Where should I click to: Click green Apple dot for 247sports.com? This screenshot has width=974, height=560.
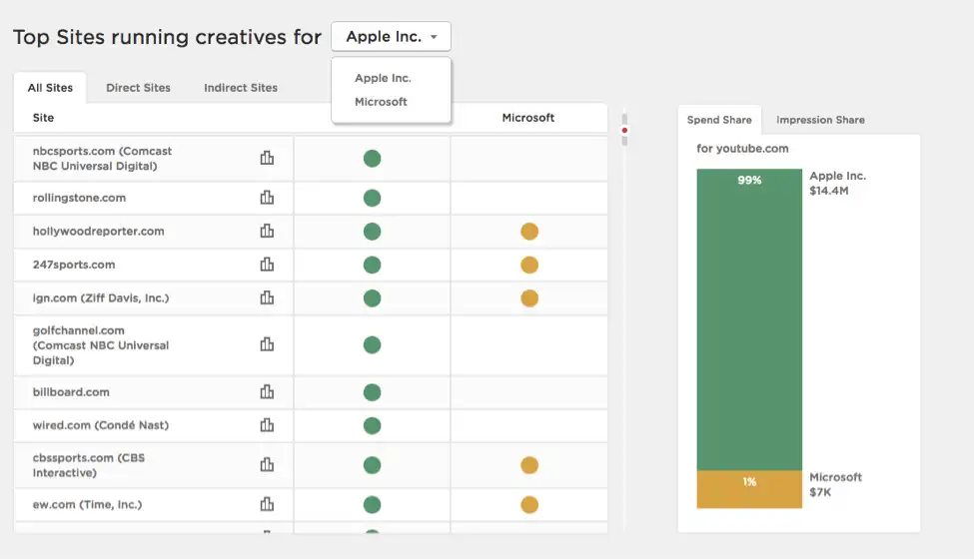[x=372, y=266]
